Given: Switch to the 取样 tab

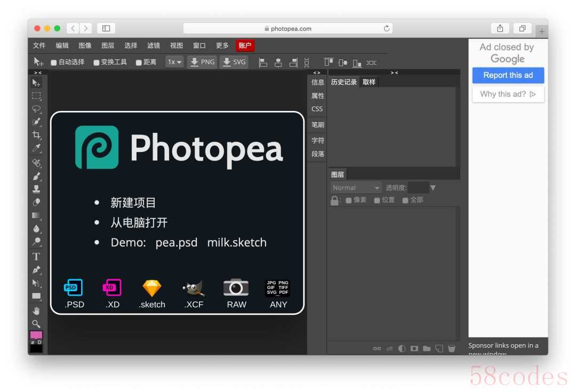Looking at the screenshot, I should click(369, 82).
